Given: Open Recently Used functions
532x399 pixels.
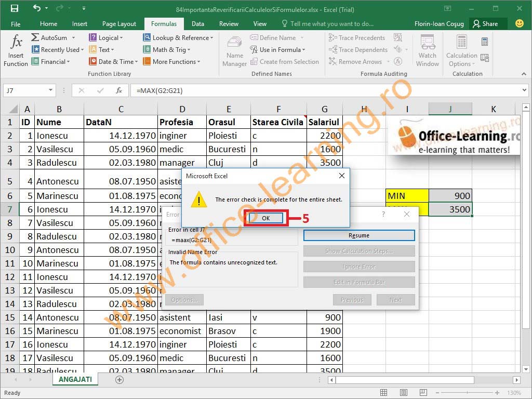Looking at the screenshot, I should pyautogui.click(x=58, y=49).
